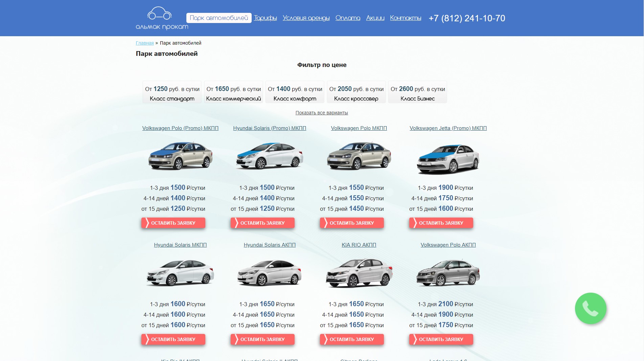This screenshot has height=361, width=644.
Task: Click the Альмак прокат car logo
Action: click(162, 18)
